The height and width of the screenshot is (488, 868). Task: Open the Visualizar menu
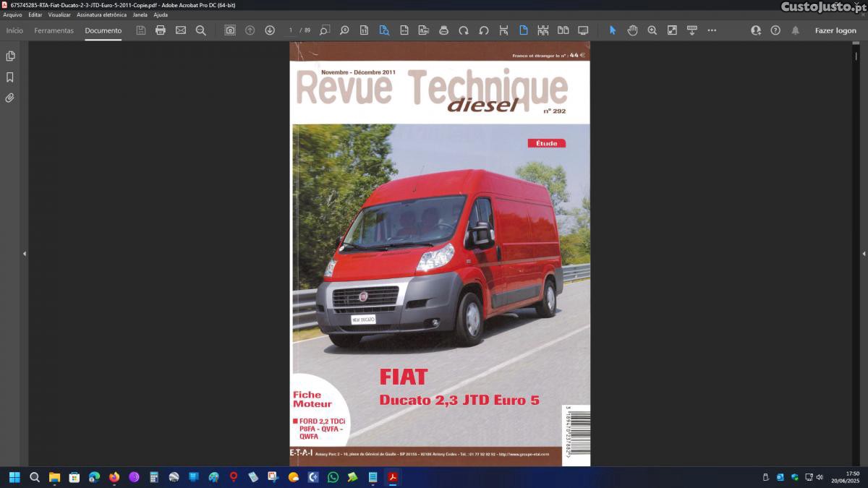[59, 14]
